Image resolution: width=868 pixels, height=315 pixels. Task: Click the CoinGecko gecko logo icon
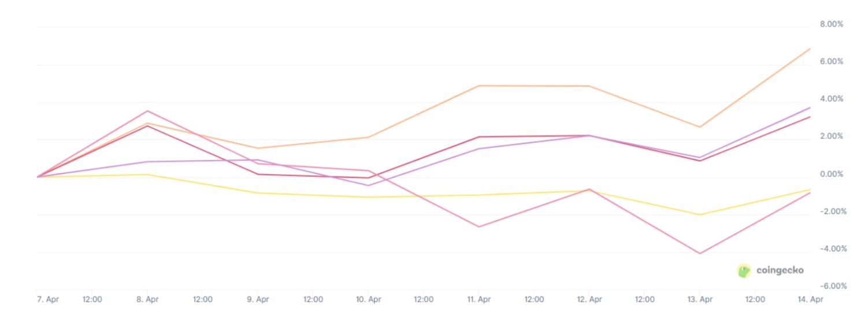[x=744, y=270]
